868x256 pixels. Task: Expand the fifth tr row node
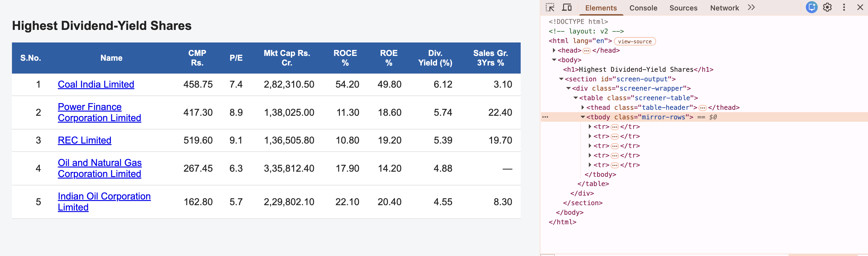click(x=590, y=164)
